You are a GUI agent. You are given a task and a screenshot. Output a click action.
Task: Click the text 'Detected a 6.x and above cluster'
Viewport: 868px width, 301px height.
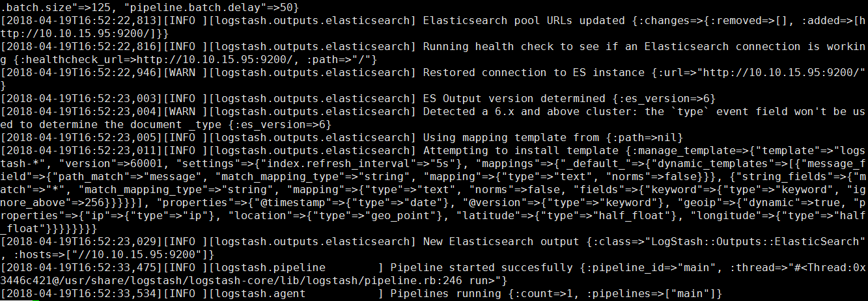click(x=527, y=111)
